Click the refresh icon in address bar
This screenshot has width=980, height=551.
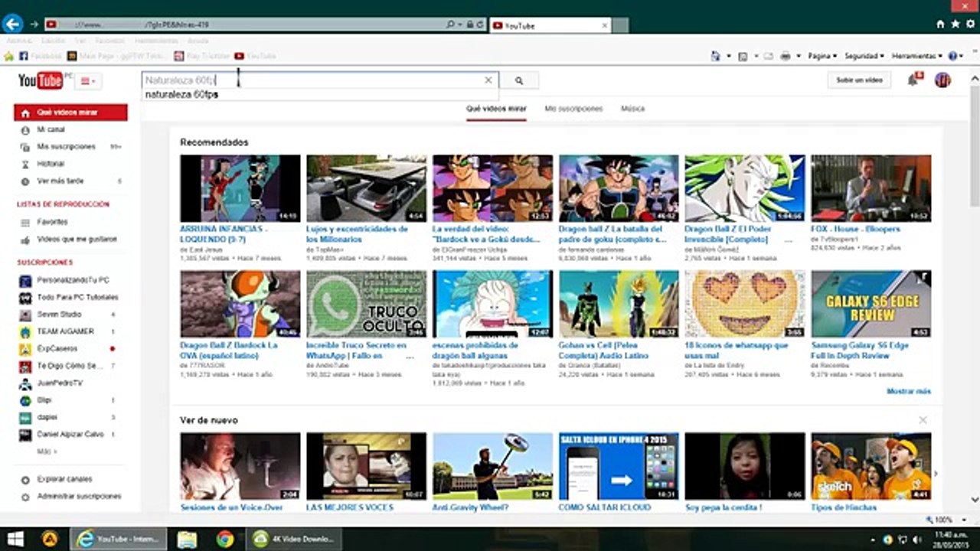[480, 24]
